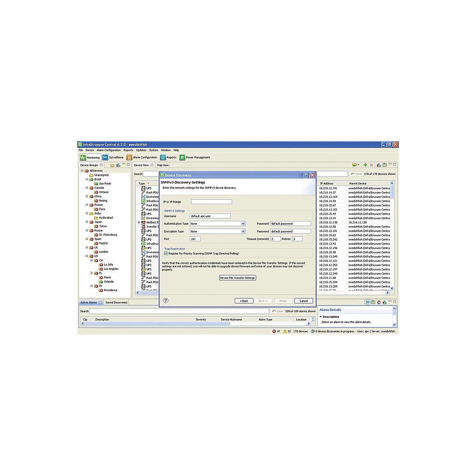The image size is (476, 476).
Task: Expand the NetBotz row in device list
Action: tap(139, 223)
